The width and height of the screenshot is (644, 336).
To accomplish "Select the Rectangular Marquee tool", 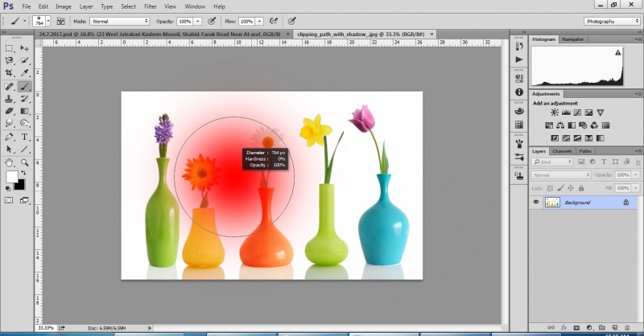I will pos(9,47).
